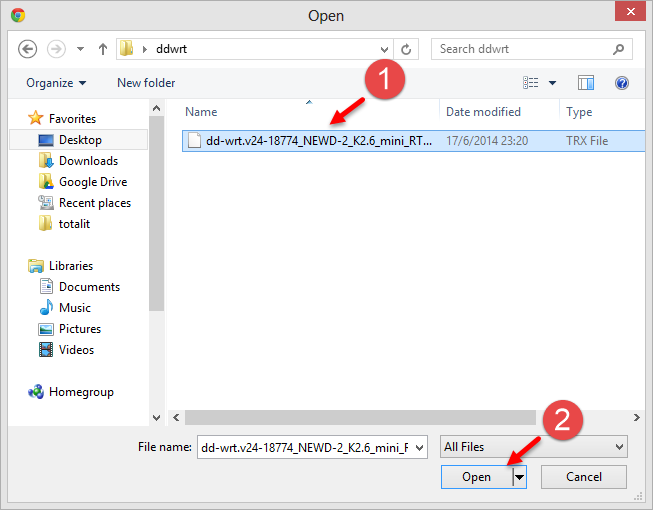This screenshot has width=653, height=510.
Task: Click the Pictures icon
Action: click(x=46, y=329)
